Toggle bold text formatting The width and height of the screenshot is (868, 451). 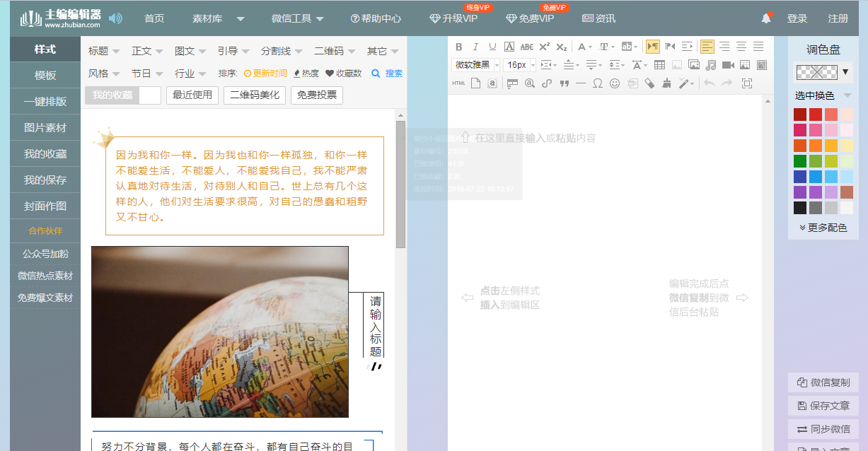[458, 47]
